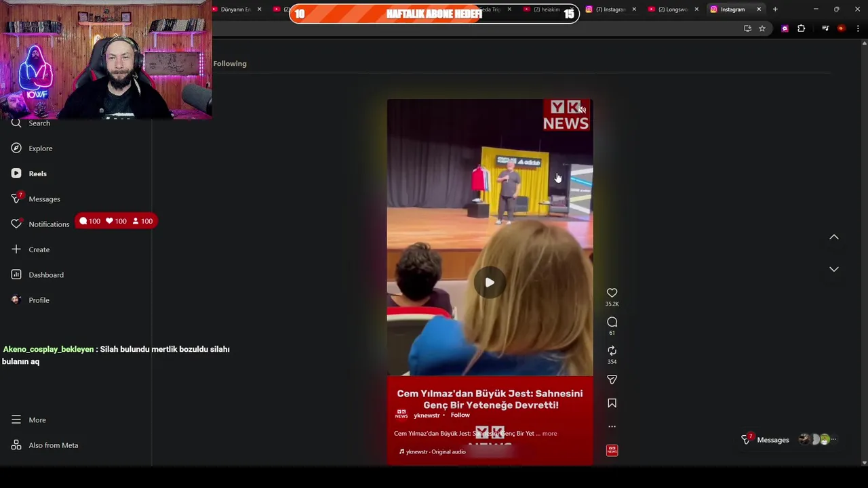
Task: Save the reel with the bookmark icon
Action: click(x=612, y=403)
